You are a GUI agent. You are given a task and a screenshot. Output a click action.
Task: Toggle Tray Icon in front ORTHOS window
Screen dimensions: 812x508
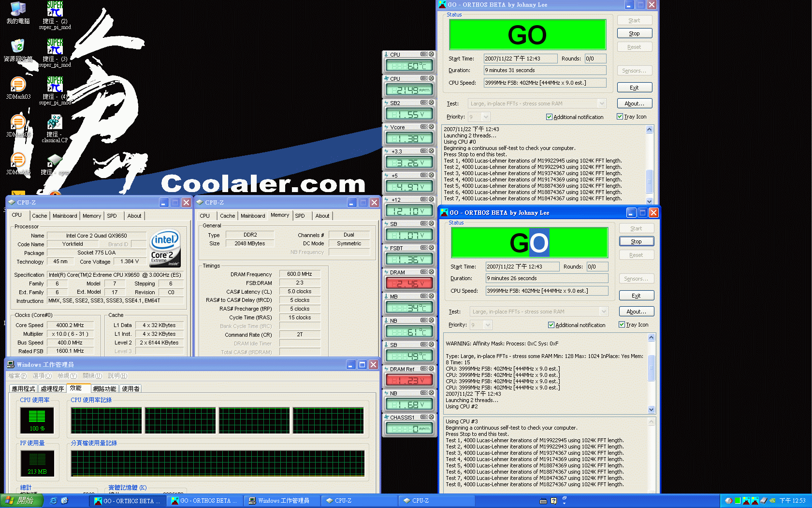tap(622, 325)
